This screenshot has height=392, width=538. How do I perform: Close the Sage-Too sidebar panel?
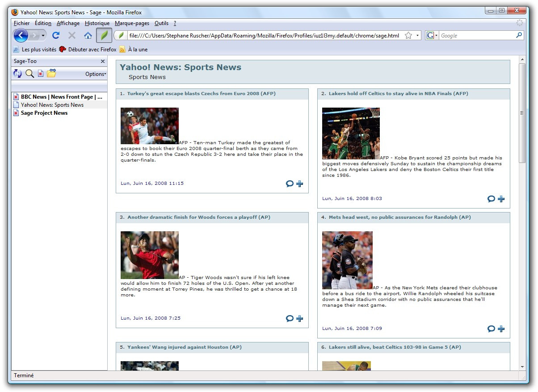(103, 61)
